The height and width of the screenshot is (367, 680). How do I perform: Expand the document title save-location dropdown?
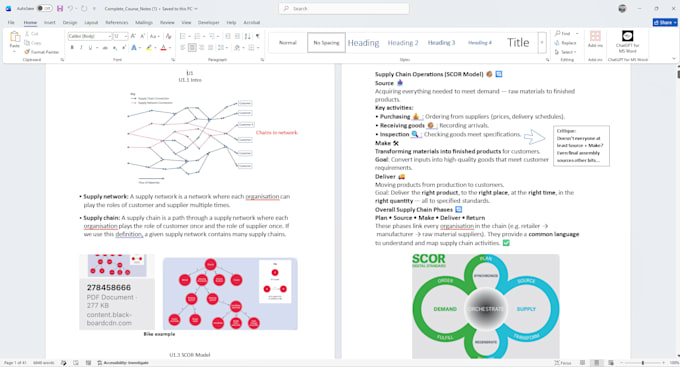(196, 9)
